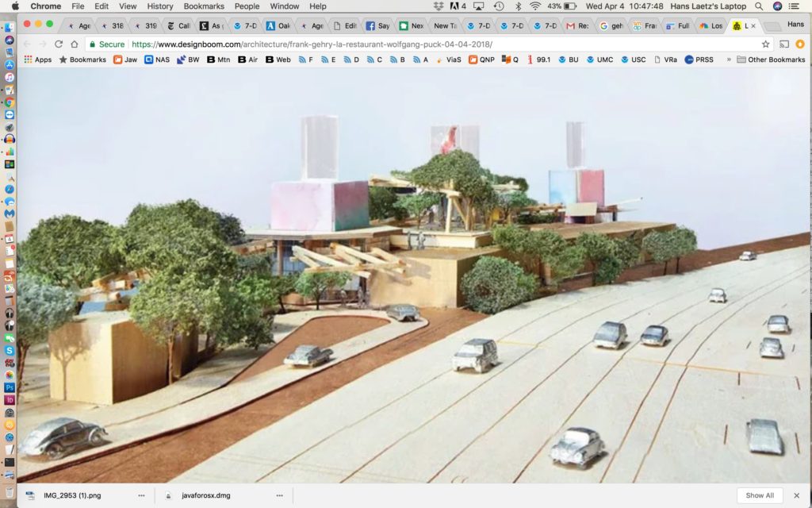812x508 pixels.
Task: Open the Air bookmark
Action: [248, 60]
